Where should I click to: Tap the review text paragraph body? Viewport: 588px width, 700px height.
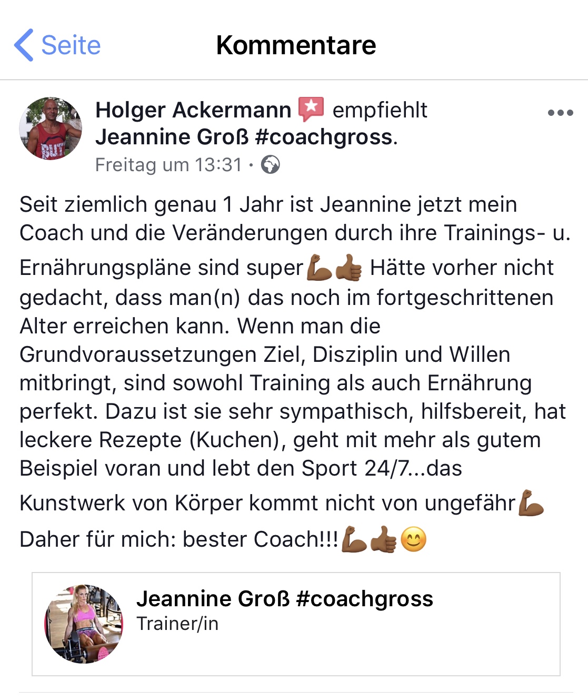coord(295,372)
